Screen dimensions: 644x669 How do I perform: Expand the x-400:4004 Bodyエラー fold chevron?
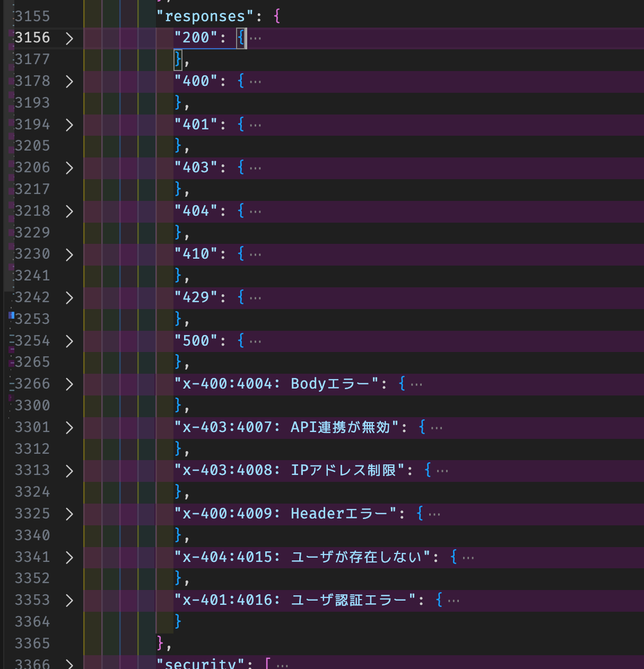69,384
